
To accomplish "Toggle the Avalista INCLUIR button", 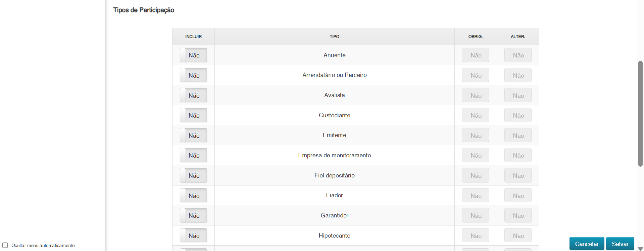I will coord(193,95).
